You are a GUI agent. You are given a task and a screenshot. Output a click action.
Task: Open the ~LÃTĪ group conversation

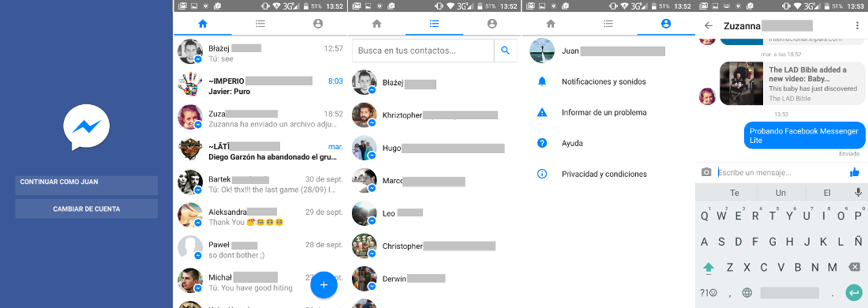[x=260, y=151]
